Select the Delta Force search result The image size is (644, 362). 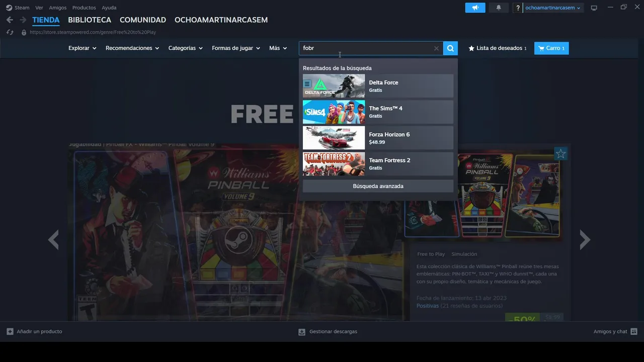[378, 86]
